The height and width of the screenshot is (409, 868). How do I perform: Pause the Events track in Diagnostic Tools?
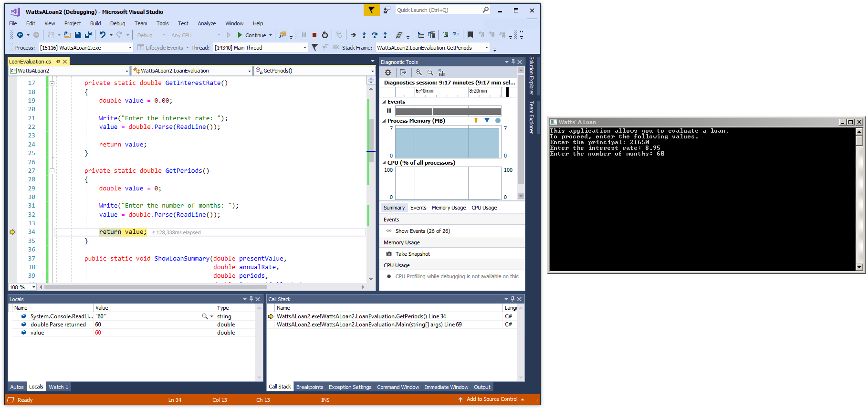(x=389, y=111)
